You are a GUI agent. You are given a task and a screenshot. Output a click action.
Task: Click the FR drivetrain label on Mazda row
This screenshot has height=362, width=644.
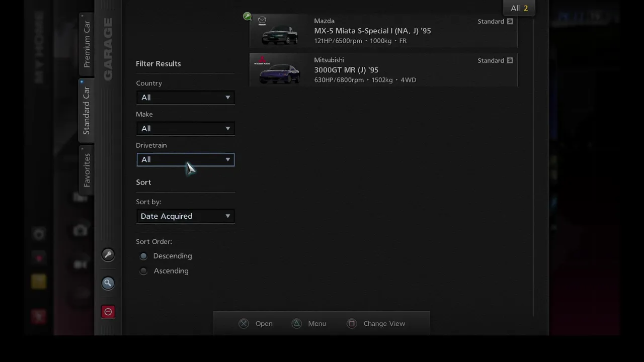403,41
